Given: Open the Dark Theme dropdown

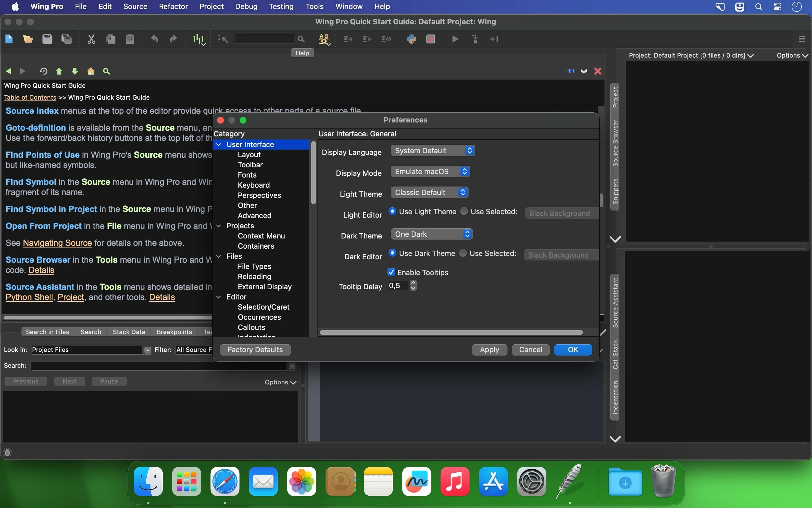Looking at the screenshot, I should pyautogui.click(x=431, y=234).
